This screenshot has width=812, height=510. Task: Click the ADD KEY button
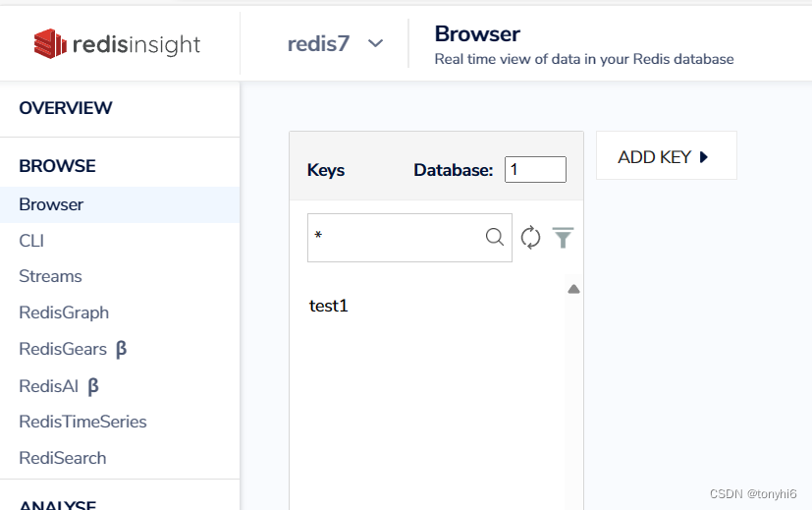pos(655,157)
